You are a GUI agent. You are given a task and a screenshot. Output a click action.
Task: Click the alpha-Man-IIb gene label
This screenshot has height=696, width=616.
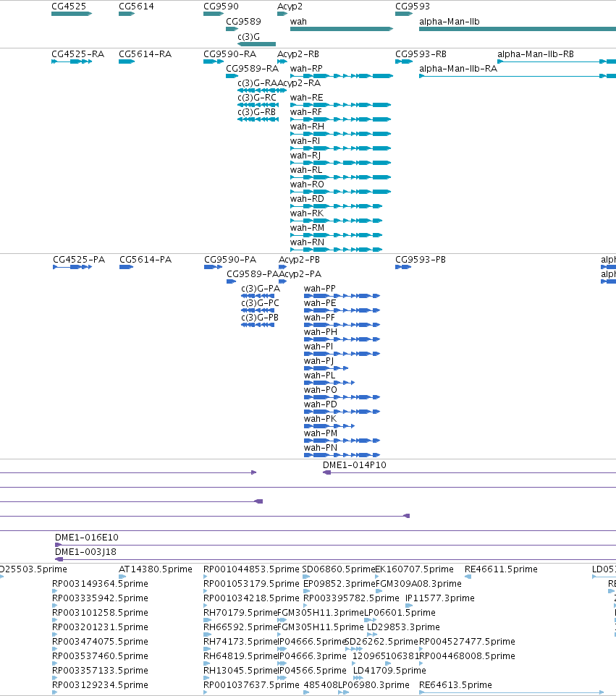(x=450, y=22)
